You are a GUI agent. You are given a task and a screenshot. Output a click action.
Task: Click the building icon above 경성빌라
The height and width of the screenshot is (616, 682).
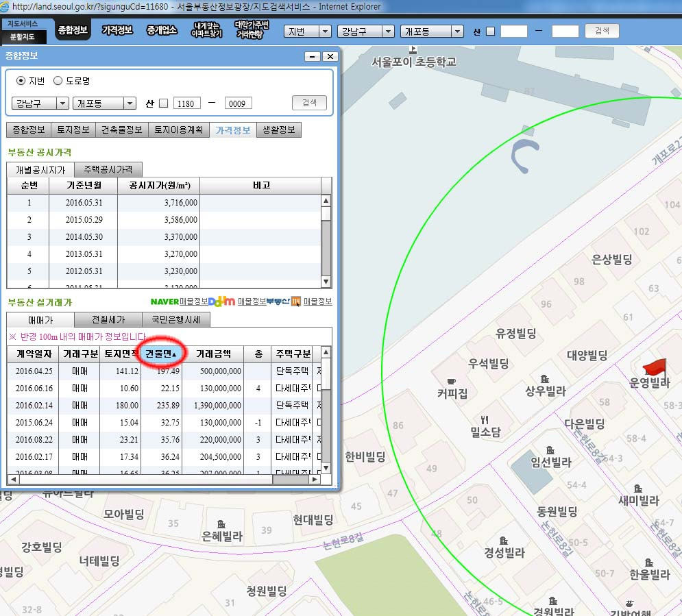pyautogui.click(x=504, y=541)
